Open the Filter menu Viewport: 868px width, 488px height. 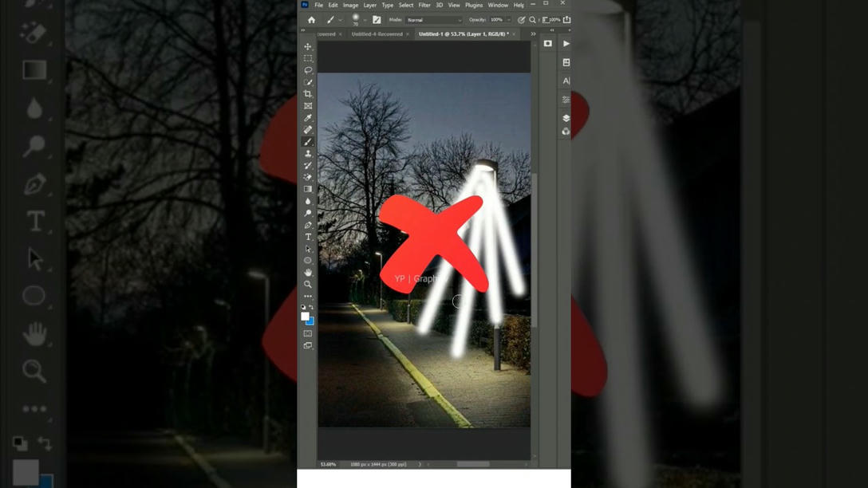click(424, 5)
